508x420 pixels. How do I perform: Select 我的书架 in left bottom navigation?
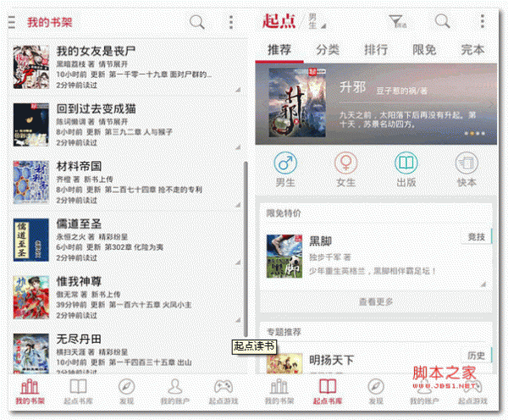point(30,391)
